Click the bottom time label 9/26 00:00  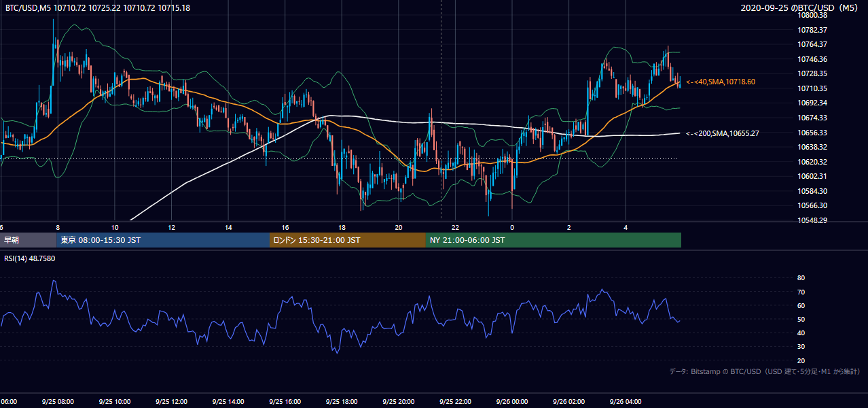tap(511, 402)
